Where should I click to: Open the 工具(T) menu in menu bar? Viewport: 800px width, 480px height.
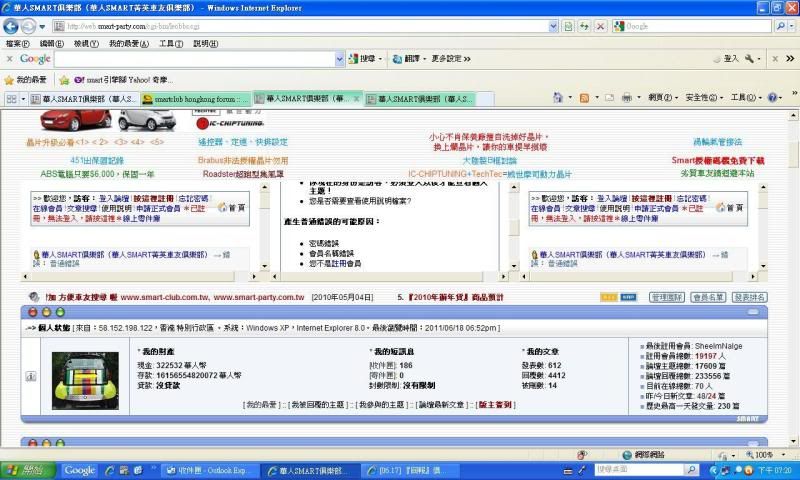(x=171, y=44)
